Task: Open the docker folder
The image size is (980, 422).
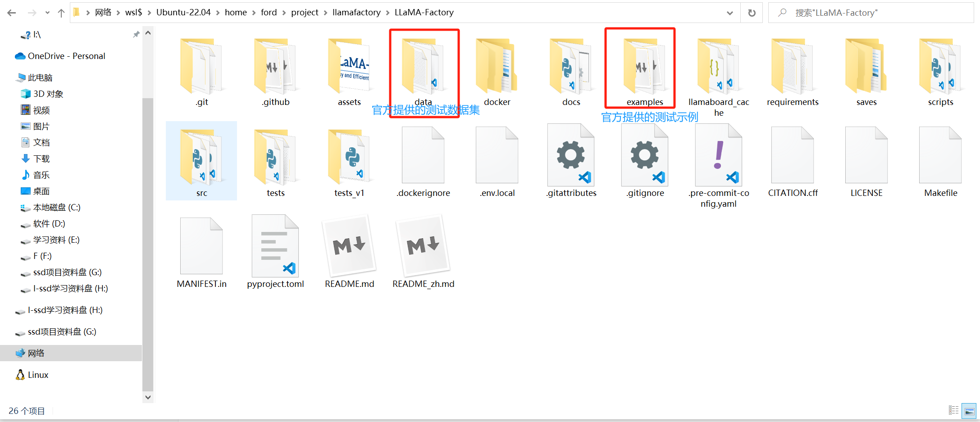Action: click(497, 72)
